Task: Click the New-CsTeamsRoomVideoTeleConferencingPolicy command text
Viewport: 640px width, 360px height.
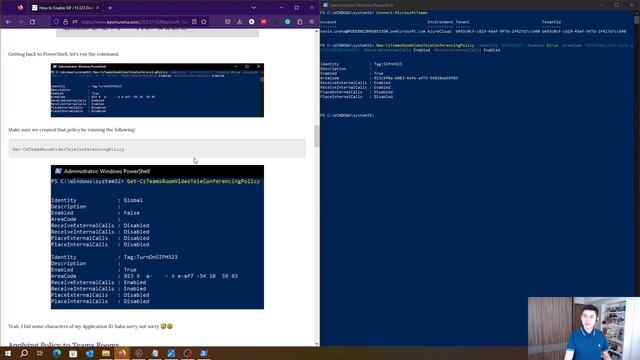Action: [x=425, y=45]
